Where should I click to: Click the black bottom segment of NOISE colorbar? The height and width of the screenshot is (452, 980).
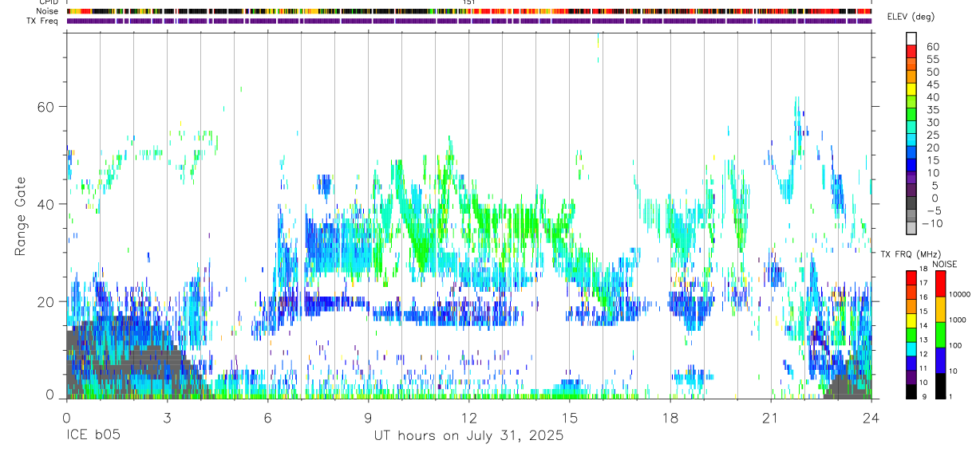pos(940,385)
